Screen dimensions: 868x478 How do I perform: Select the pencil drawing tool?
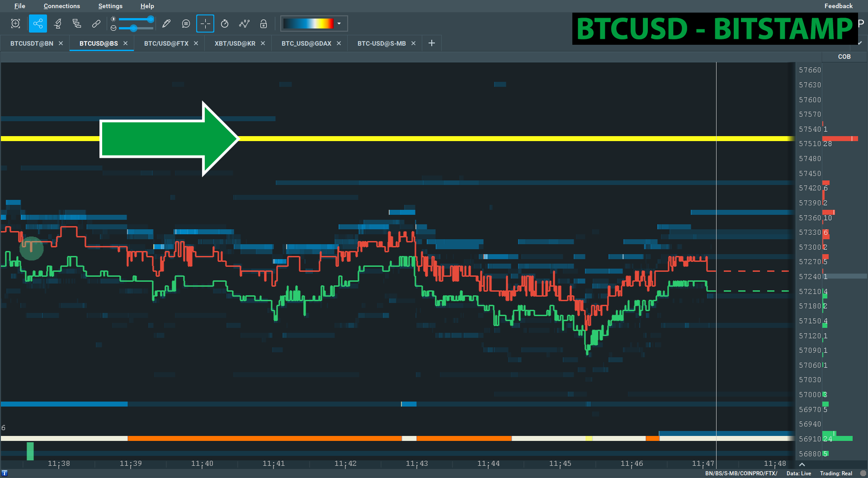point(166,24)
